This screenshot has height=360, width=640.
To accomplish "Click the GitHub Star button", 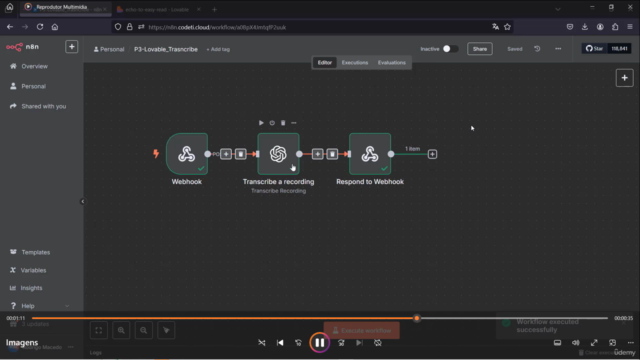I will tap(595, 49).
